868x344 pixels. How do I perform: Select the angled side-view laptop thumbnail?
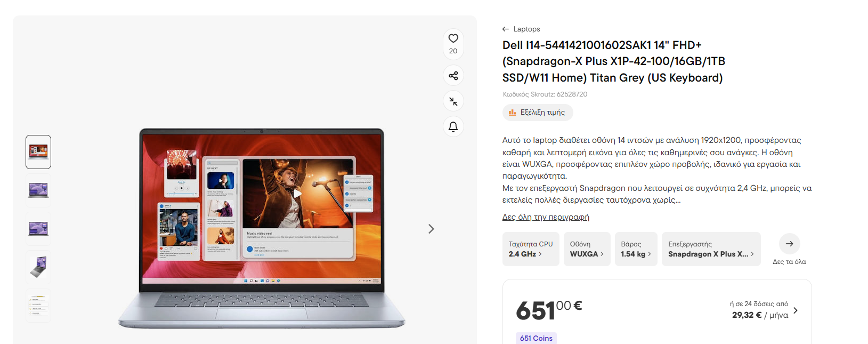(x=38, y=267)
